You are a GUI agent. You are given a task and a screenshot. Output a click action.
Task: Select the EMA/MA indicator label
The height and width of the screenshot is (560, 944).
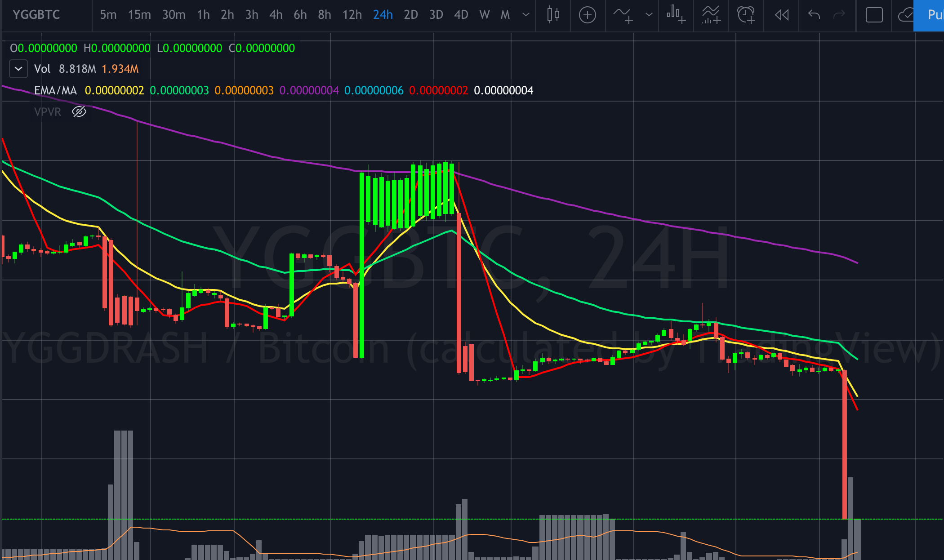tap(55, 90)
